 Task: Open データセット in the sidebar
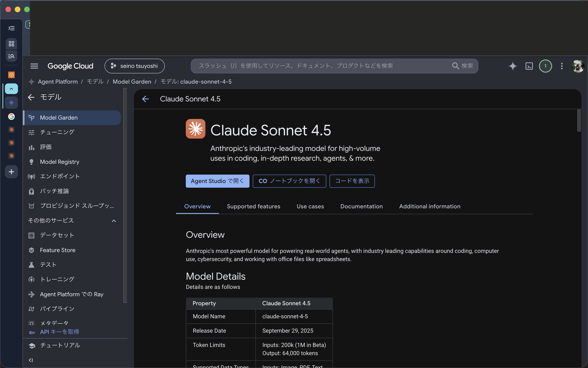pyautogui.click(x=72, y=235)
